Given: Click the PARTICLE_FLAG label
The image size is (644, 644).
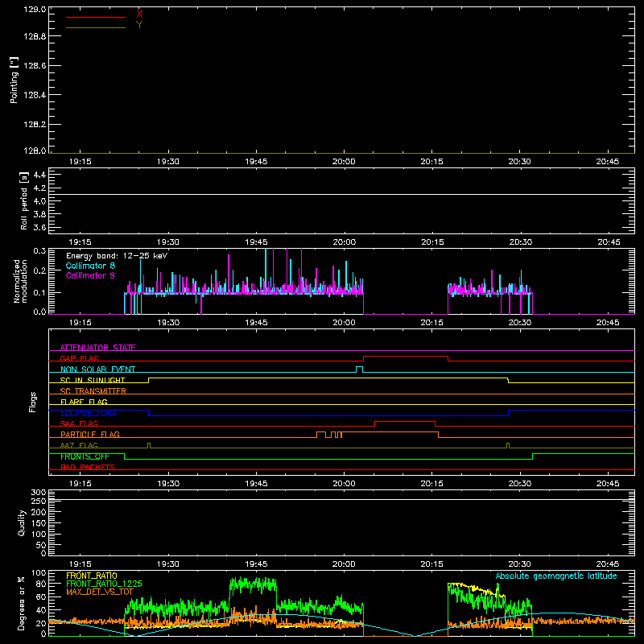Looking at the screenshot, I should click(x=90, y=434).
